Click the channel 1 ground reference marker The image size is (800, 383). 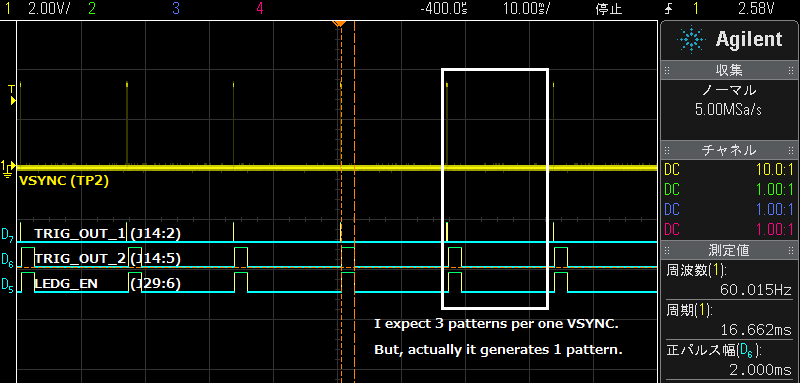click(8, 169)
